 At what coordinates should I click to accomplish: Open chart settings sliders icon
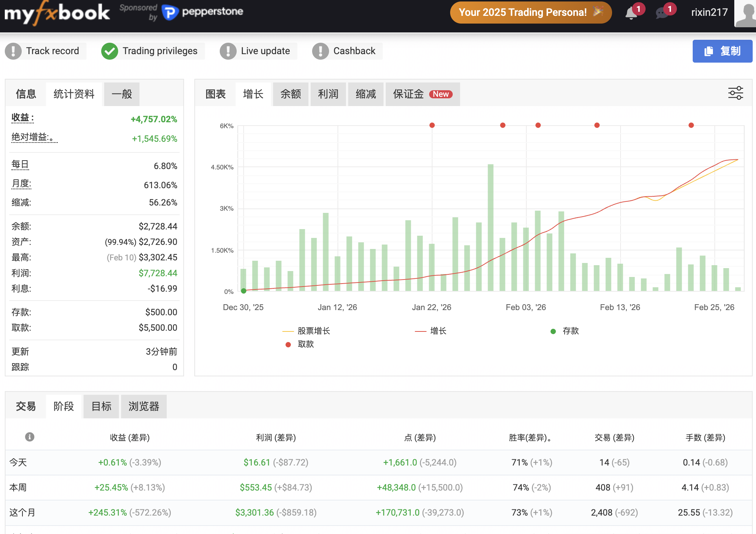[x=735, y=93]
